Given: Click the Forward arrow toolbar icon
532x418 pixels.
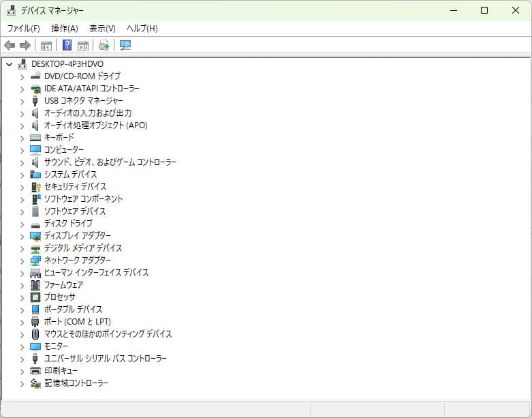Looking at the screenshot, I should click(25, 45).
